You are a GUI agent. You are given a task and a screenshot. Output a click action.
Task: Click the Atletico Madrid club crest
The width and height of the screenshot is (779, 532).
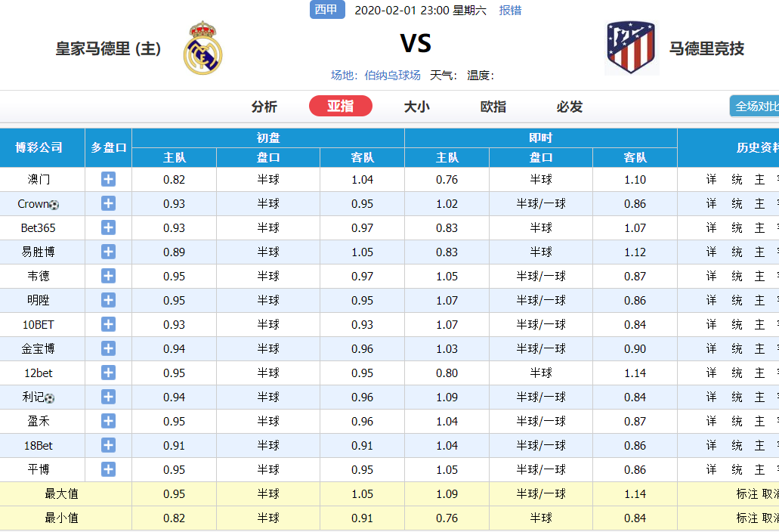631,47
